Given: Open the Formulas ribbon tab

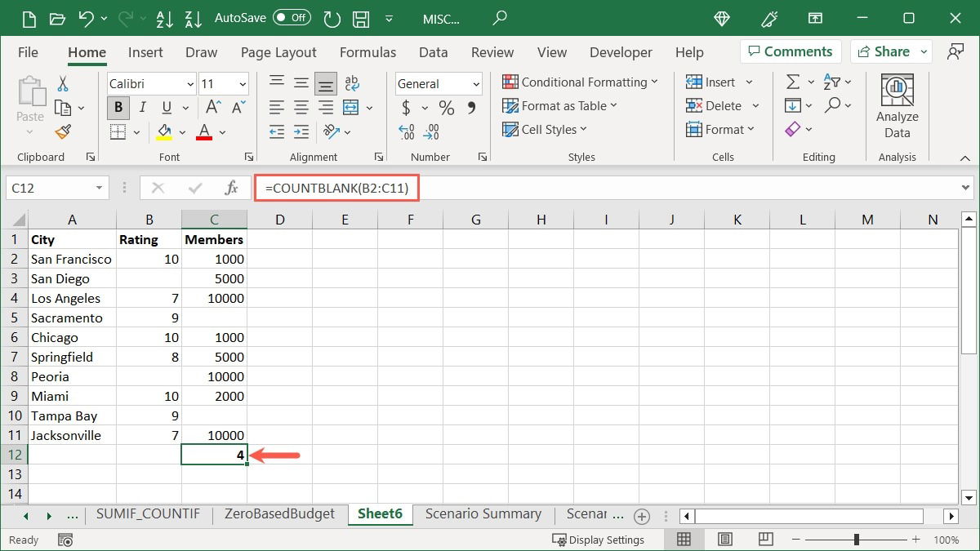Looking at the screenshot, I should click(x=367, y=52).
